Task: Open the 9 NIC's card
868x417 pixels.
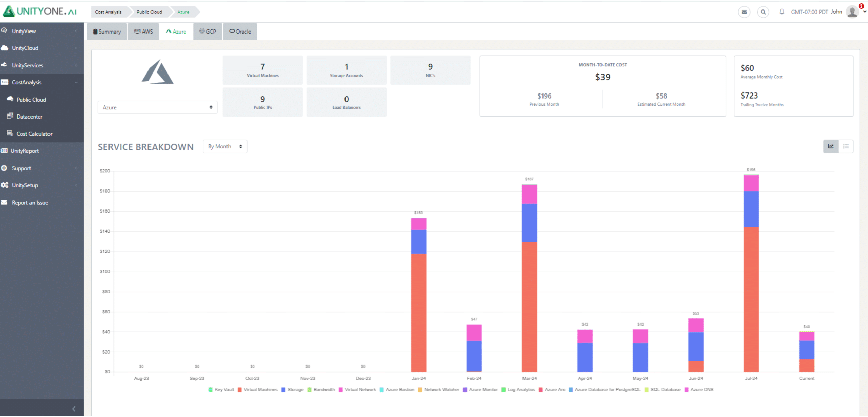Action: tap(430, 70)
